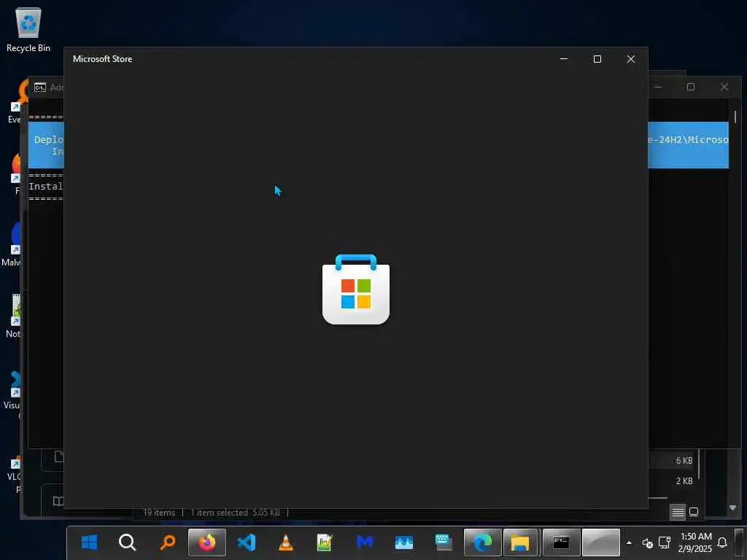Launch the orange Everything search taskbar icon

point(167,542)
